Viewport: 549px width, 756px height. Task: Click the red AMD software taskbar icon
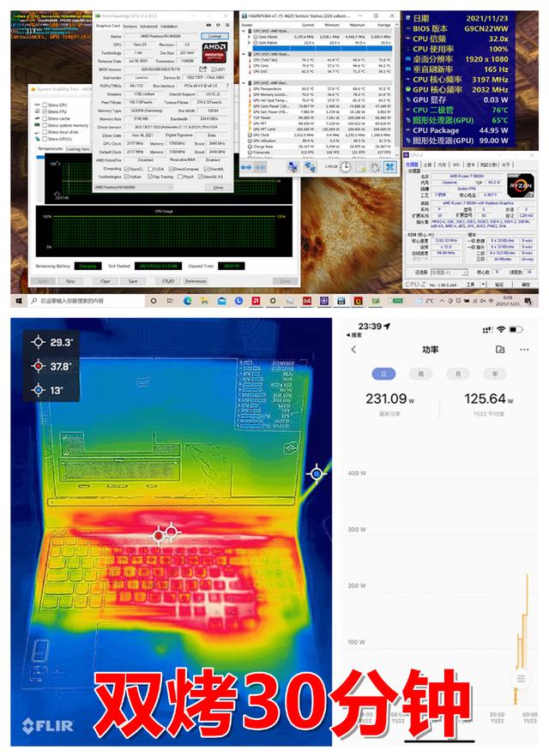(256, 301)
